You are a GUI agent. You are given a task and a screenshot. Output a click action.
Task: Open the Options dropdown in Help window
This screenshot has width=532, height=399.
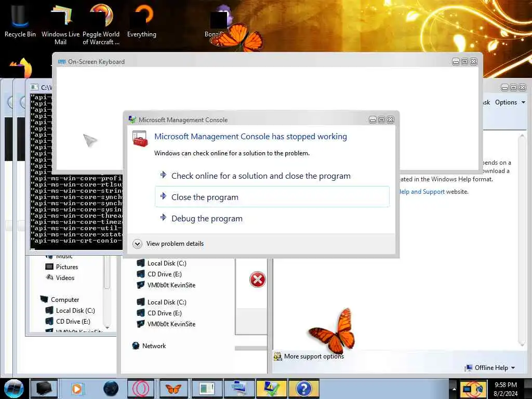coord(510,102)
